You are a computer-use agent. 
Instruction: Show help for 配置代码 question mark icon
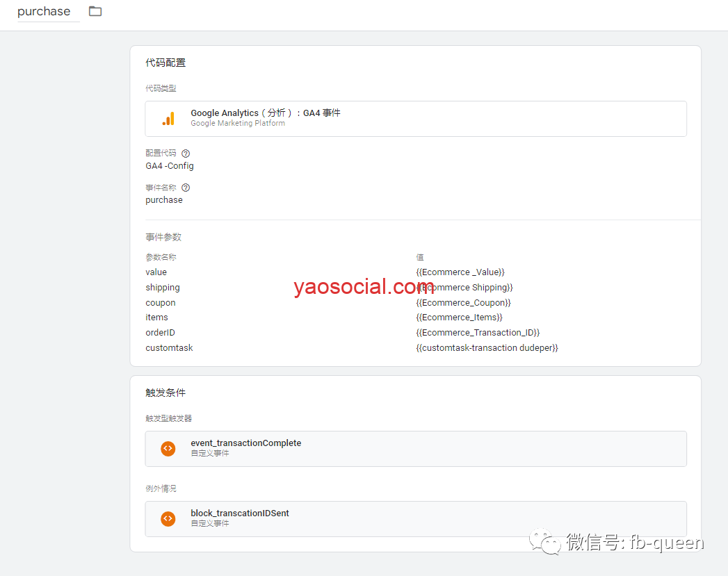pos(186,154)
